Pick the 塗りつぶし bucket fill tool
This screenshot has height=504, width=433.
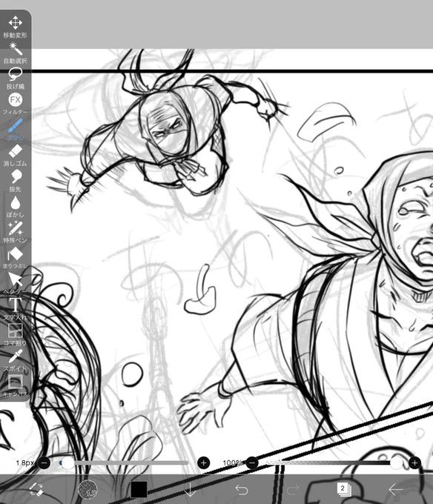pos(15,257)
